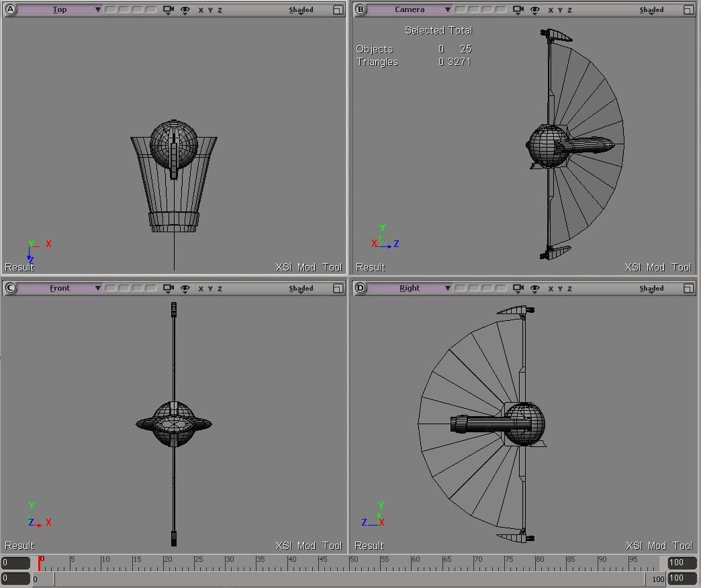Open the Top view selection dropdown
Viewport: 701px width, 588px height.
coord(60,9)
